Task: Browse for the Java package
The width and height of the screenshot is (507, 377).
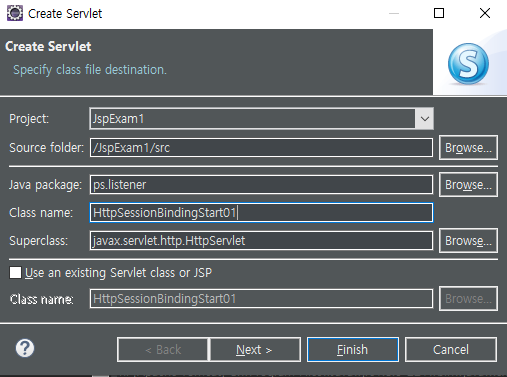Action: (468, 185)
